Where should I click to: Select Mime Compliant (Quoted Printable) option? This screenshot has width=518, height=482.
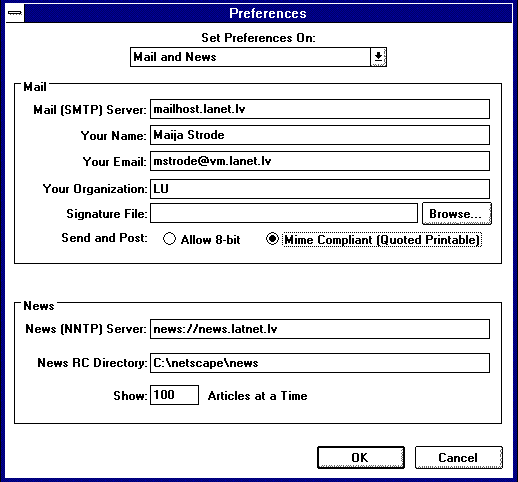pos(272,239)
